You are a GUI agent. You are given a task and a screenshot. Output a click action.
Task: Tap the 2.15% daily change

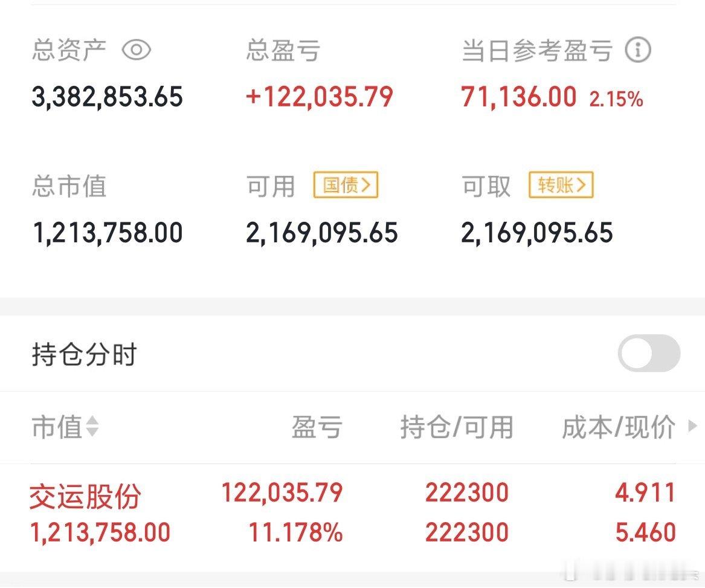616,99
